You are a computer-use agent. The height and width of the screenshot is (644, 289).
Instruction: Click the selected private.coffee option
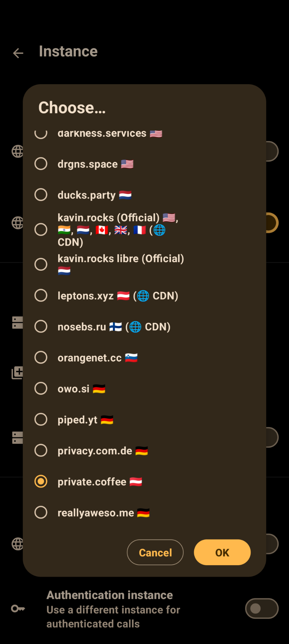point(41,482)
